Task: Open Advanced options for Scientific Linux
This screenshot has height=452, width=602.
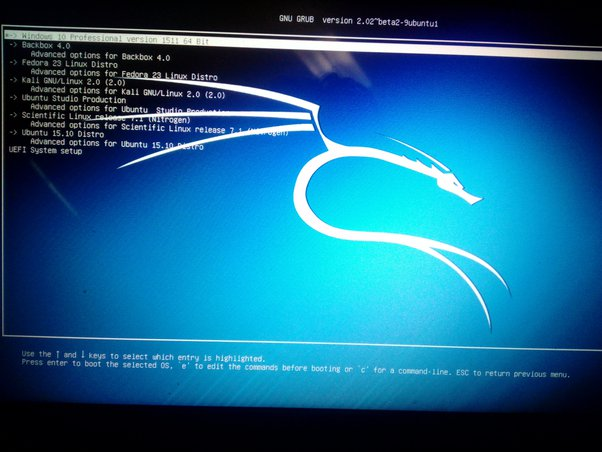Action: 159,128
